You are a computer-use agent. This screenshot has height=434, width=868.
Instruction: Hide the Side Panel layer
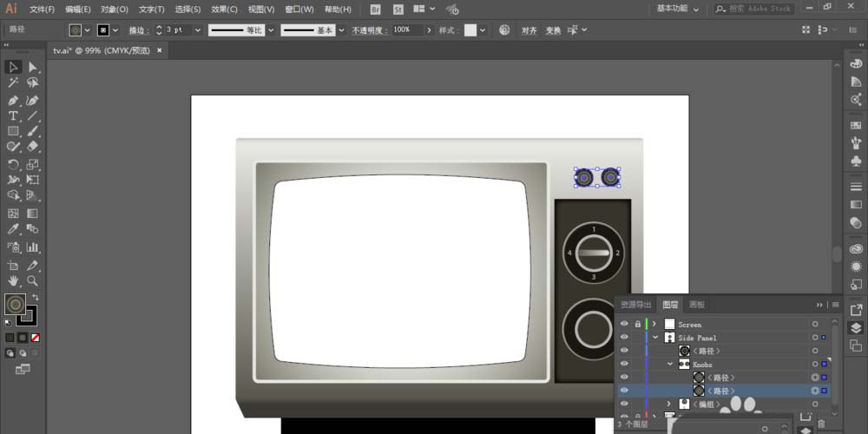[x=624, y=337]
